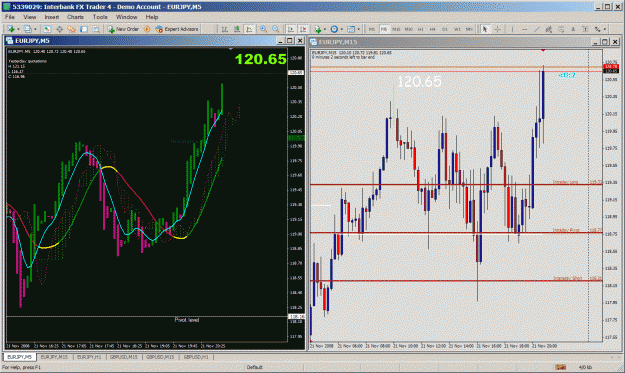Select the W1 timeframe
Viewport: 625px width, 373px height.
[457, 29]
